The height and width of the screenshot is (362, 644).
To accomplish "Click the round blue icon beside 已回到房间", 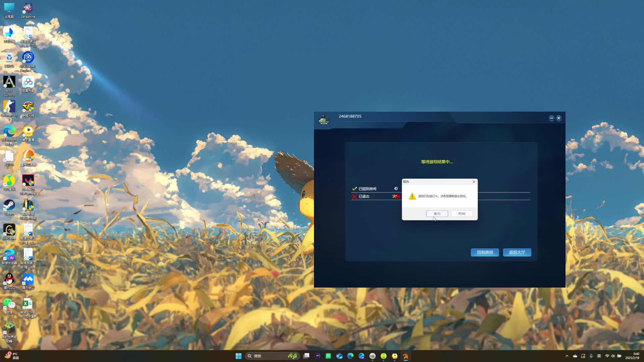I will pos(396,188).
